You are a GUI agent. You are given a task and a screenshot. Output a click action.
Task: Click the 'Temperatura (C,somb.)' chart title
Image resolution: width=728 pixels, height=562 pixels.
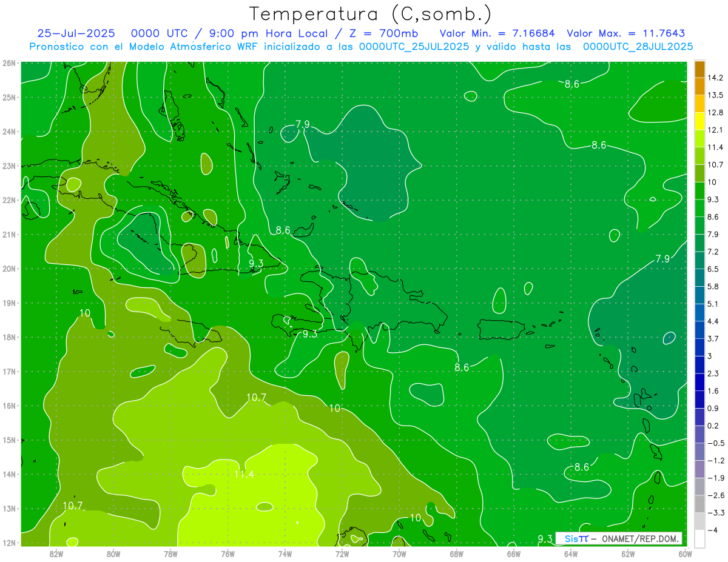(x=371, y=14)
